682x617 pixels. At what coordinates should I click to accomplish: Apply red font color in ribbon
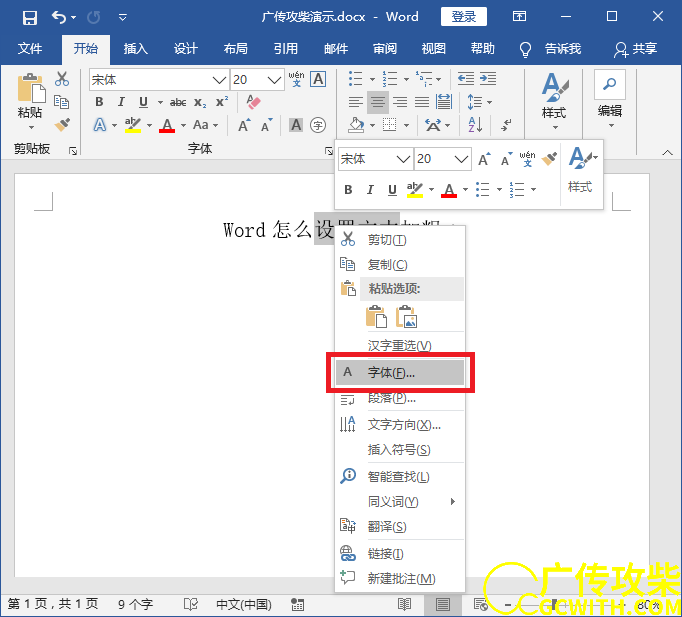(167, 125)
